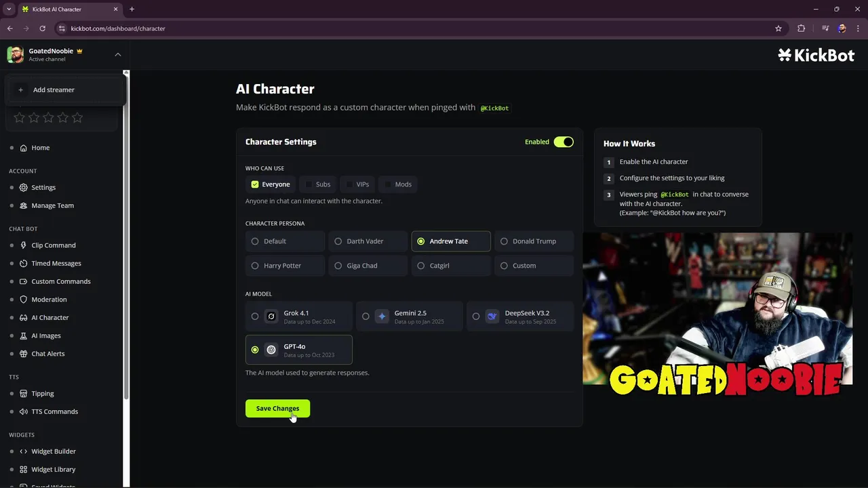Go to Custom Commands section
This screenshot has width=868, height=488.
tap(61, 281)
